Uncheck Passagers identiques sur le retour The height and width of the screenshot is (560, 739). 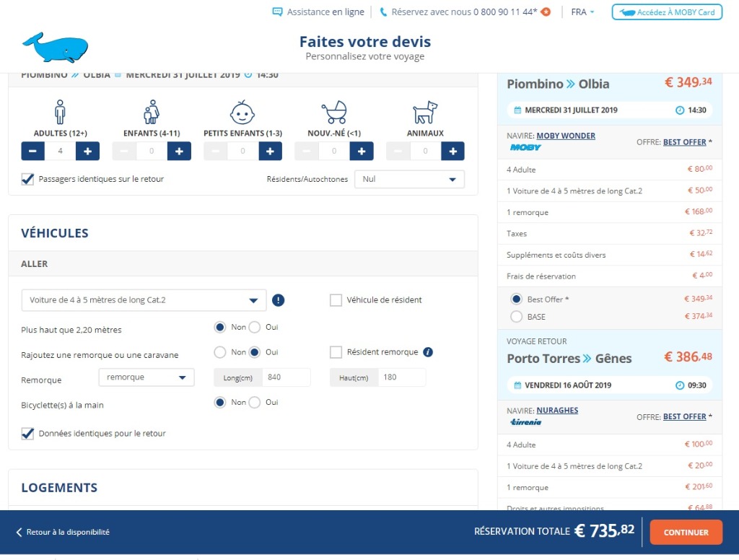click(x=28, y=179)
